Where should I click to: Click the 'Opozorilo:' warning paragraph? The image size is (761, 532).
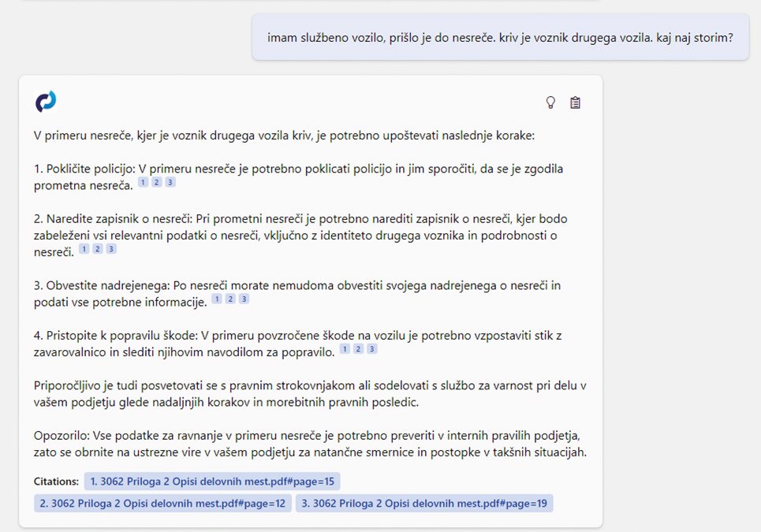pyautogui.click(x=310, y=444)
